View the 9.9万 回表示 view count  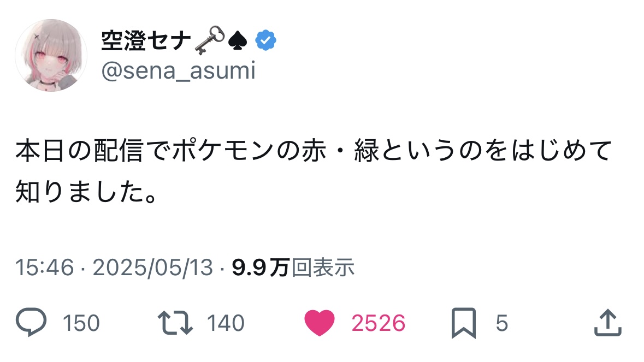[293, 268]
